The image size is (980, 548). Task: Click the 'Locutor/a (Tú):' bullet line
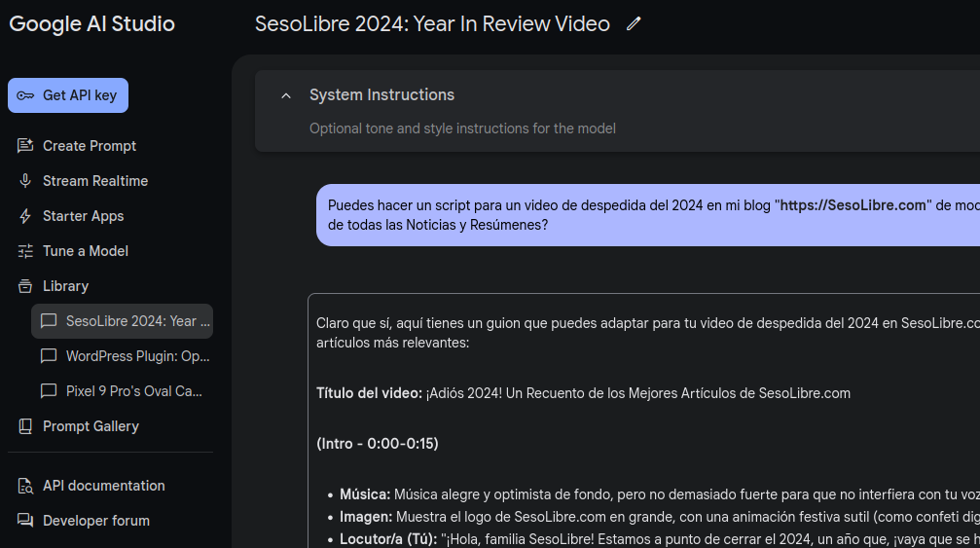(x=660, y=539)
